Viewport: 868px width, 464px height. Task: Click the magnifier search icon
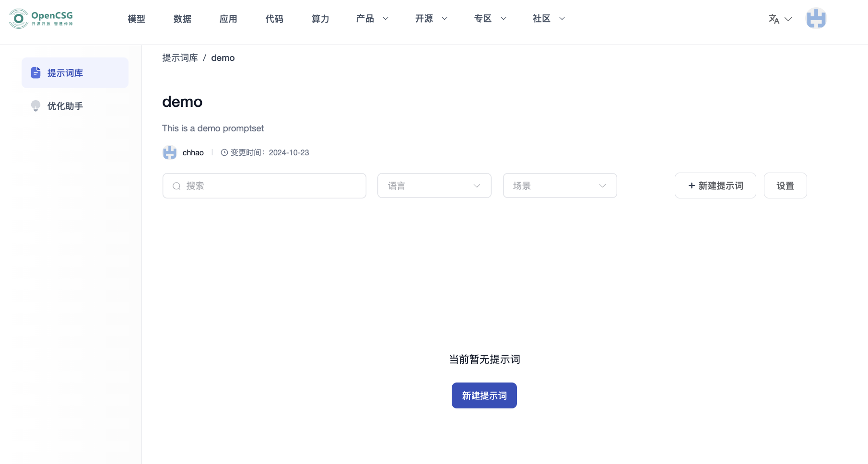coord(176,186)
